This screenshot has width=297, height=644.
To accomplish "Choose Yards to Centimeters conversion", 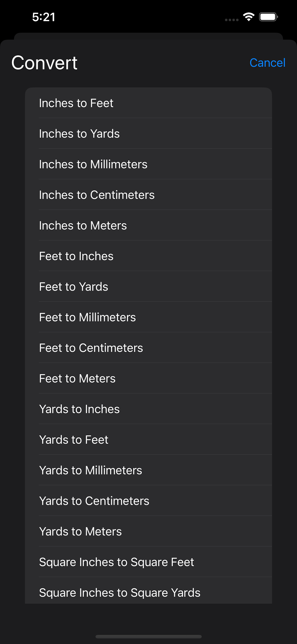I will click(x=148, y=501).
